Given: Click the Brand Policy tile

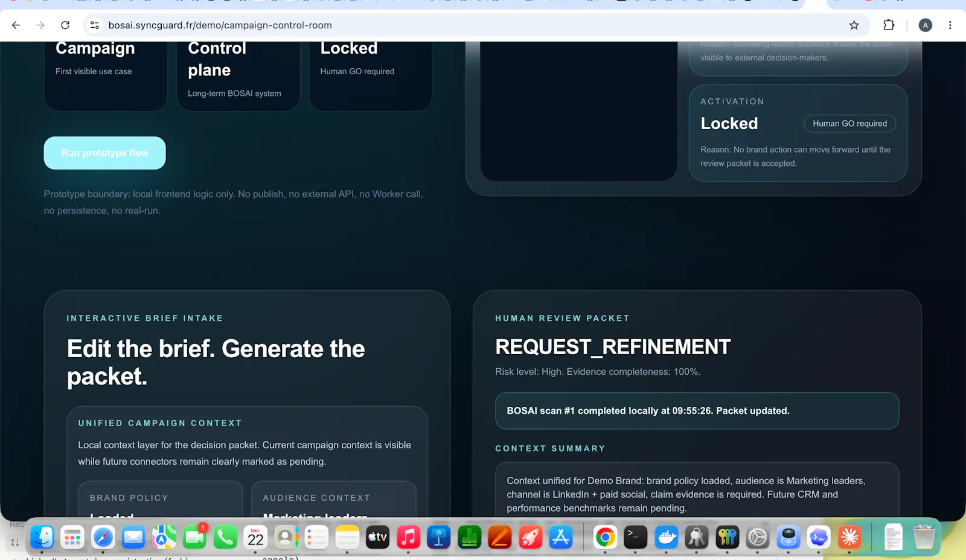Looking at the screenshot, I should pos(161,499).
